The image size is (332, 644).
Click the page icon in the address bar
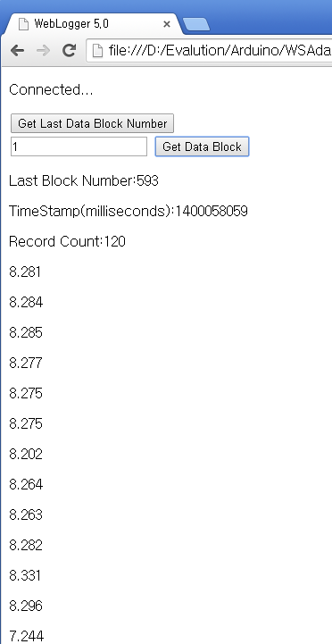[x=97, y=51]
